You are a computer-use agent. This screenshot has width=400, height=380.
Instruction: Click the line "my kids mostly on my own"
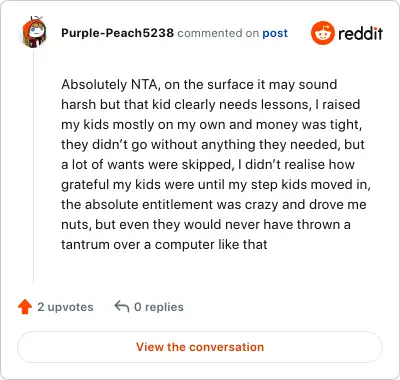pos(212,124)
